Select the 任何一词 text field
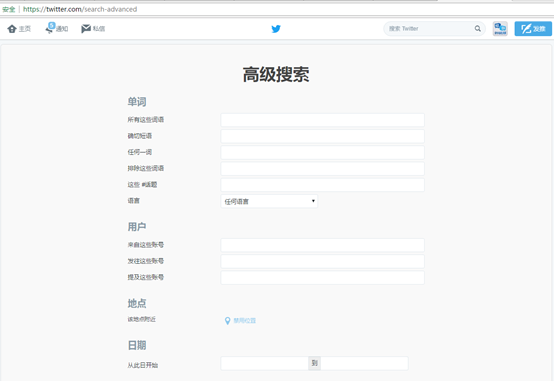The image size is (554, 381). (x=323, y=152)
